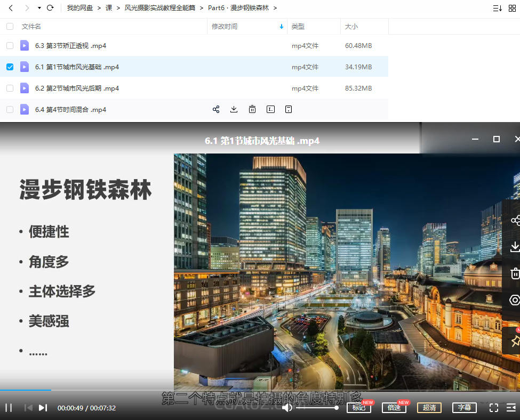This screenshot has width=520, height=420.
Task: Check the box for 6.3 第3节矫正透视 file
Action: [x=10, y=46]
